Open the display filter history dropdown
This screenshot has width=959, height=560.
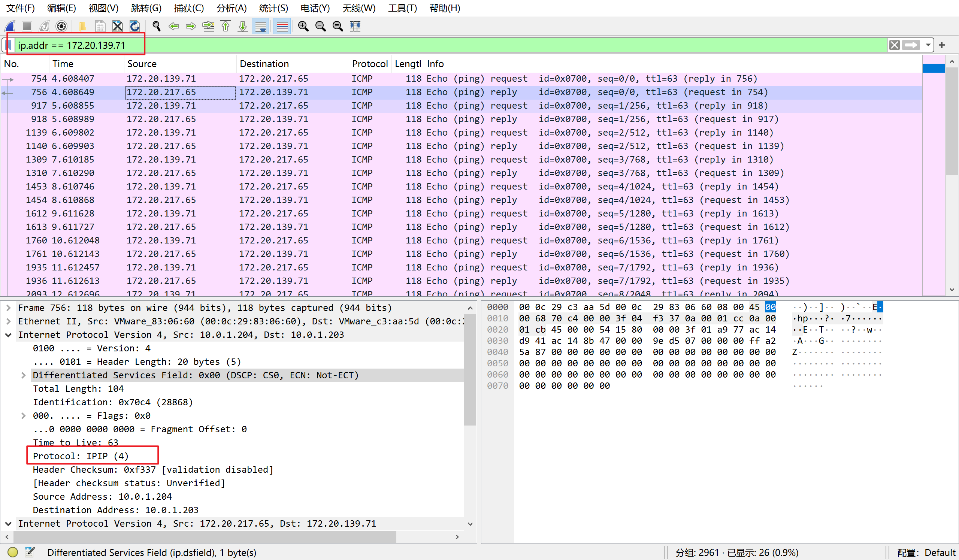928,45
